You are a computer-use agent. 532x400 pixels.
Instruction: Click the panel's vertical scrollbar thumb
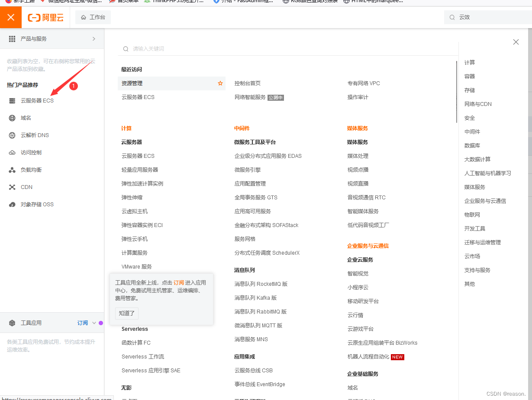(456, 92)
